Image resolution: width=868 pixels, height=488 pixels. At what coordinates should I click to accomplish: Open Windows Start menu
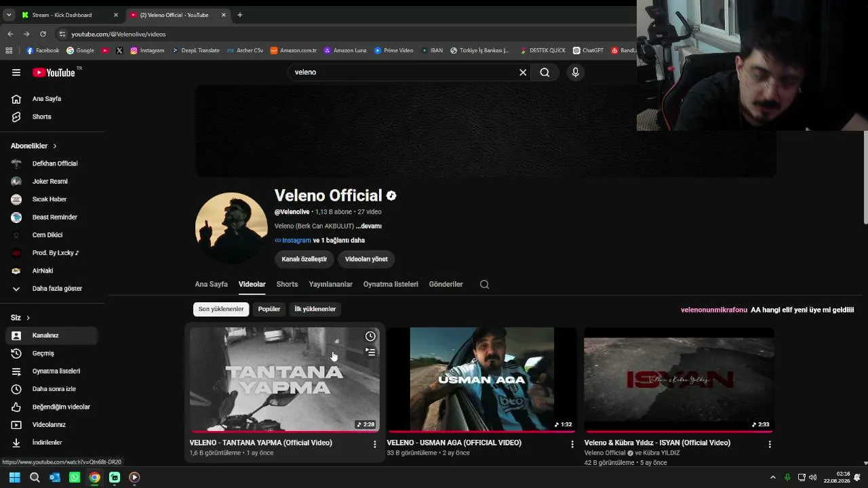click(14, 477)
